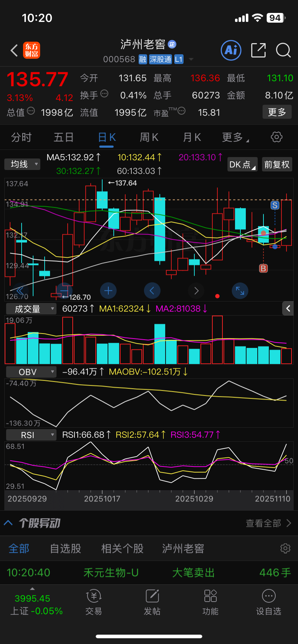This screenshot has height=644, width=298.
Task: Select the 相关个股 filter tab
Action: pyautogui.click(x=122, y=548)
